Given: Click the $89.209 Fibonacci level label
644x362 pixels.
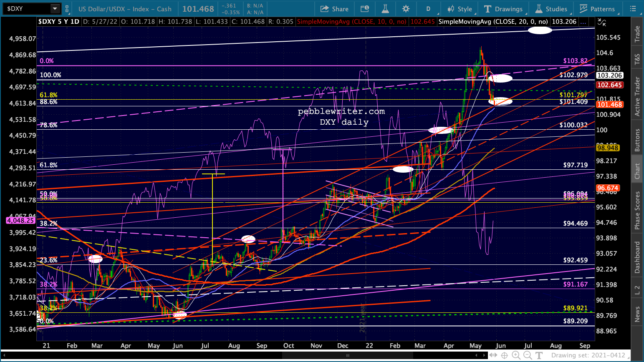Looking at the screenshot, I should [x=575, y=321].
